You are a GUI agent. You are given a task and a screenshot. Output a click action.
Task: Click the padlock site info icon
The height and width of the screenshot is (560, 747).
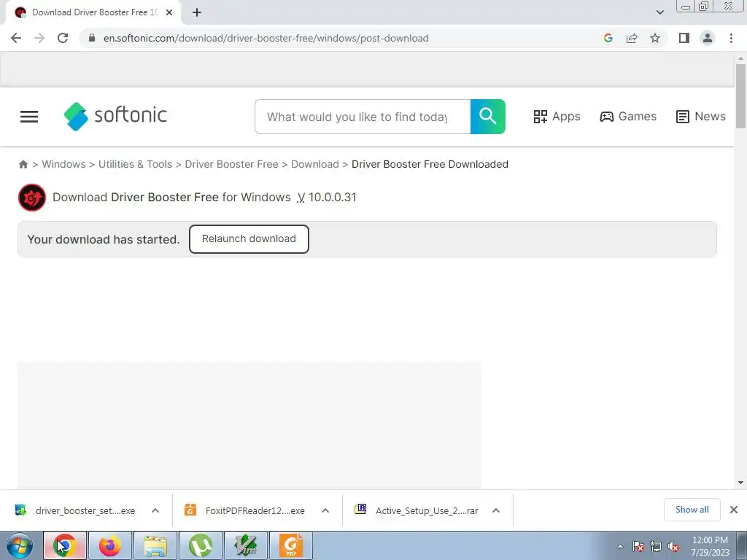(92, 38)
